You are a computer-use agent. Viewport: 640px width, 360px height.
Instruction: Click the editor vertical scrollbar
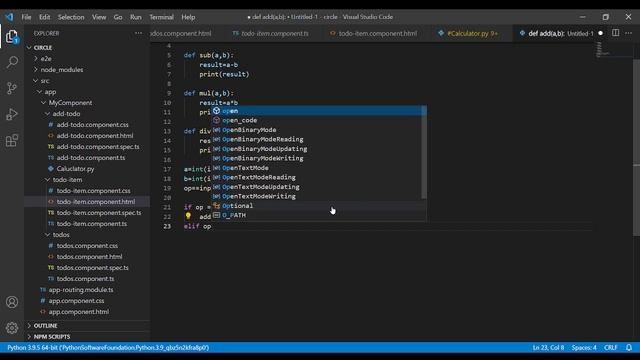pos(636,147)
